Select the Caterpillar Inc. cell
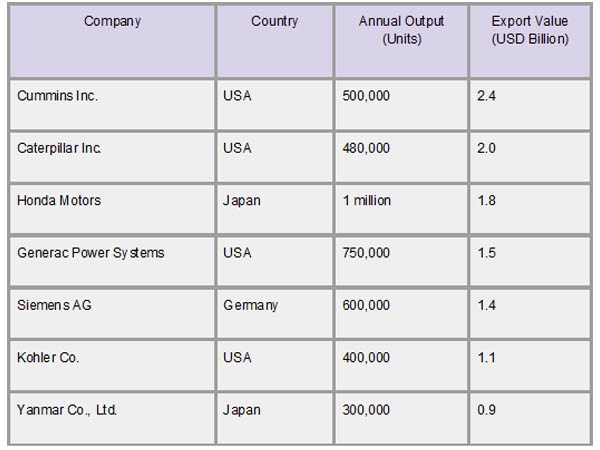Screen dimensions: 600x450 click(x=60, y=148)
